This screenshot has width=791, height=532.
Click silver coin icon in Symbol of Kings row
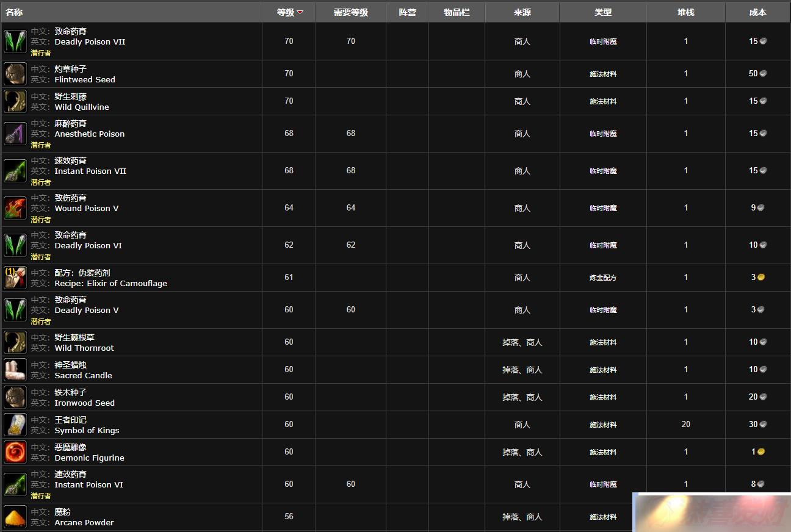[x=763, y=424]
